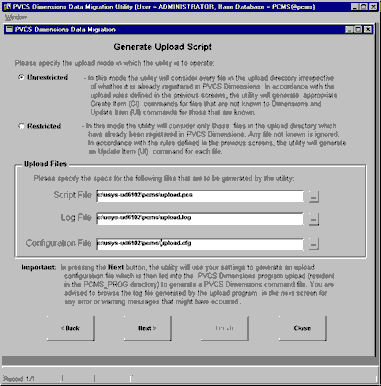Click the 'Log File' label
This screenshot has height=386, width=381.
(x=76, y=218)
